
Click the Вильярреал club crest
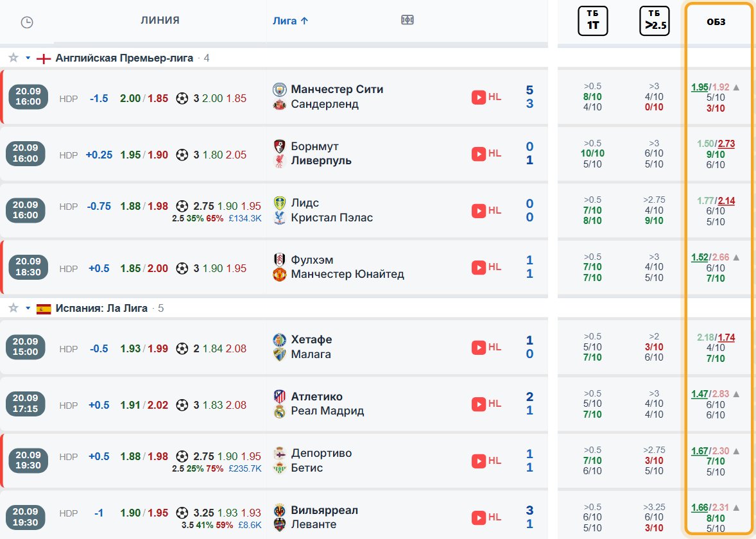point(280,510)
